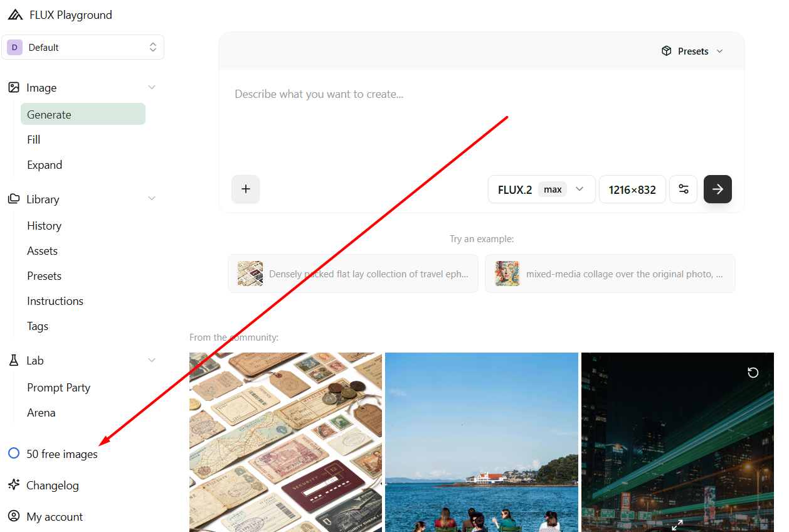Select Fill in the Image menu

[34, 140]
